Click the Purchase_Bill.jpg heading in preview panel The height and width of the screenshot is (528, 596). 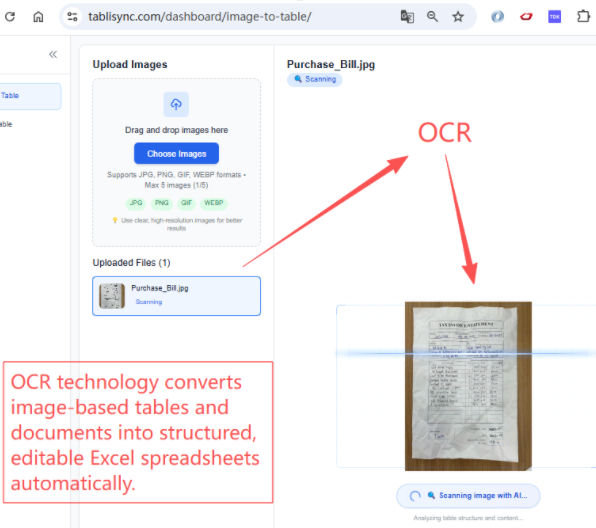tap(331, 64)
